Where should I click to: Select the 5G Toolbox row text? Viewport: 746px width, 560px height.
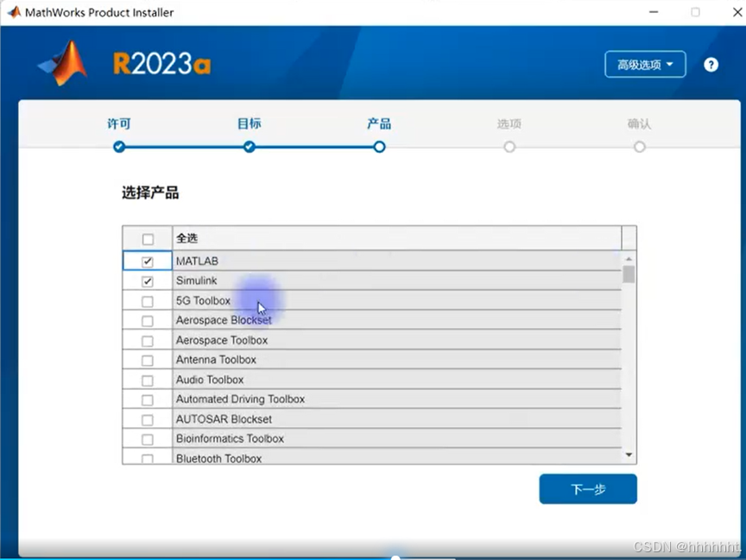tap(203, 300)
